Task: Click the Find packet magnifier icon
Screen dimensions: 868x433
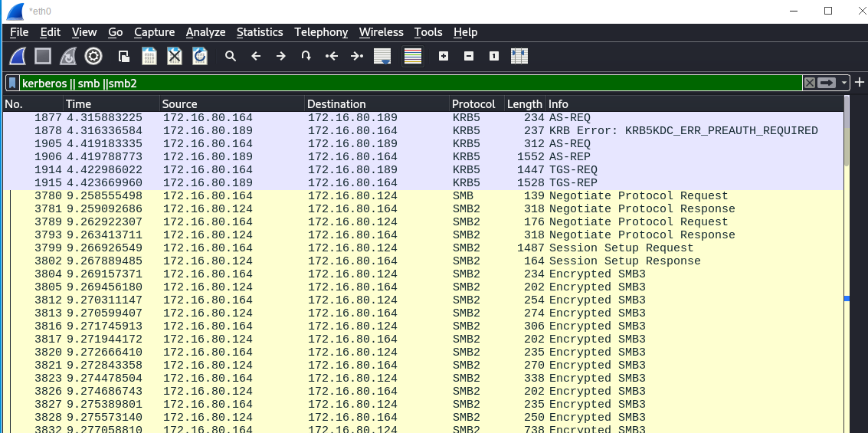Action: pos(230,56)
